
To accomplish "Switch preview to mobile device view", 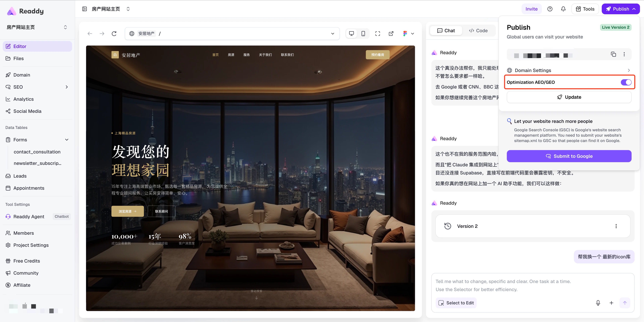I will (x=363, y=34).
